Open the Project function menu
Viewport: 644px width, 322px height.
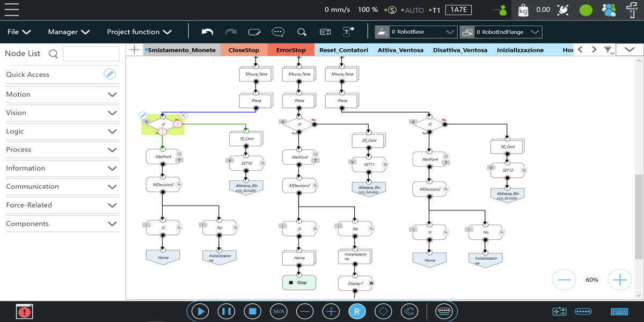pyautogui.click(x=139, y=32)
